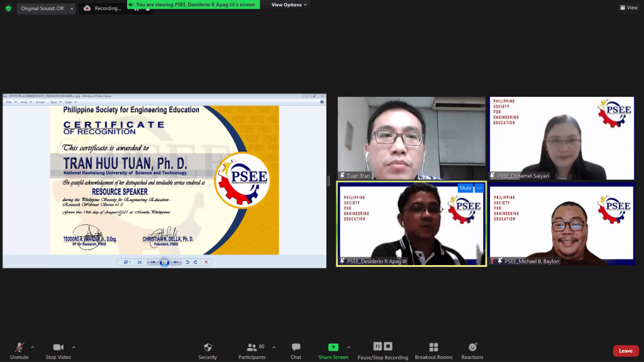Open the File menu in Photo Viewer
Image resolution: width=644 pixels, height=362 pixels.
pos(9,102)
